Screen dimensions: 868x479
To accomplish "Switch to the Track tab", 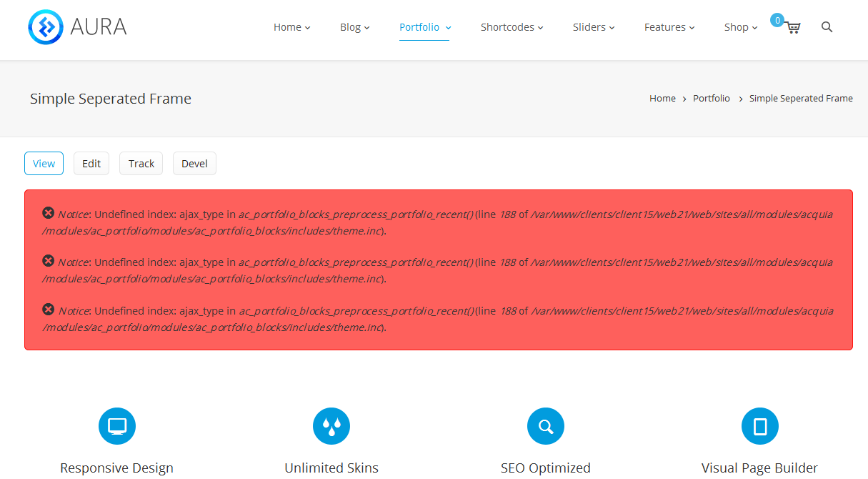I will coord(141,163).
